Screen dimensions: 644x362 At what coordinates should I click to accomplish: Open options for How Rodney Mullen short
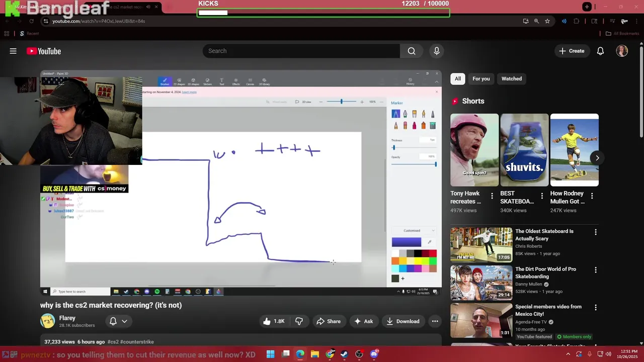(592, 196)
